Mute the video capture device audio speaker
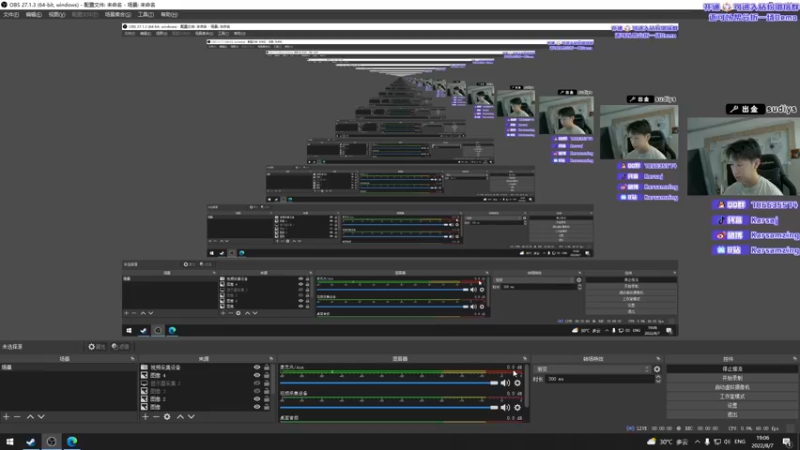 tap(505, 408)
